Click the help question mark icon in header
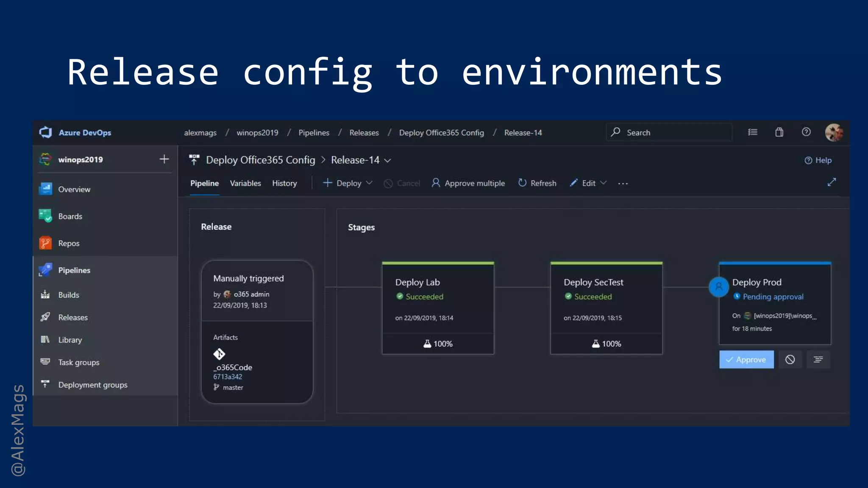Screen dimensions: 868x488 [806, 132]
